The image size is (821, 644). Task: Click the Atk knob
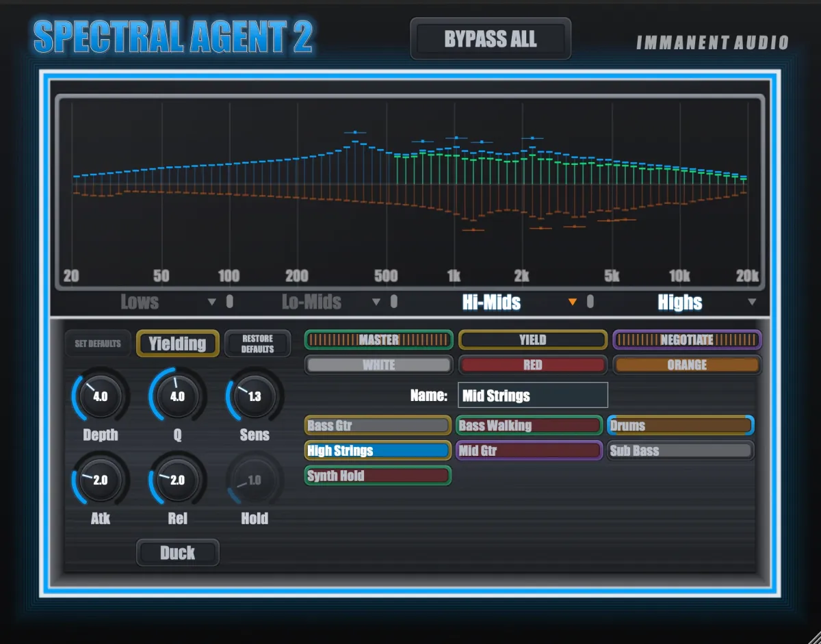pyautogui.click(x=100, y=480)
